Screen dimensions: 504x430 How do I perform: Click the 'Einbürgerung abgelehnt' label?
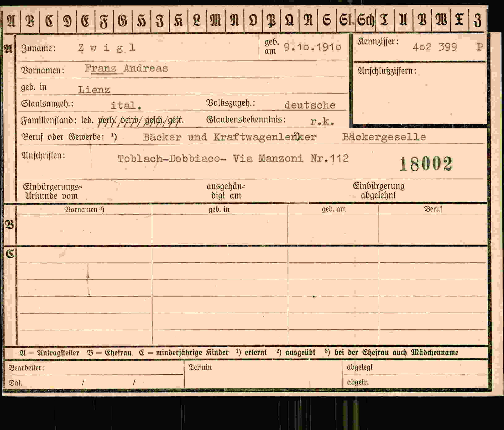tap(379, 191)
